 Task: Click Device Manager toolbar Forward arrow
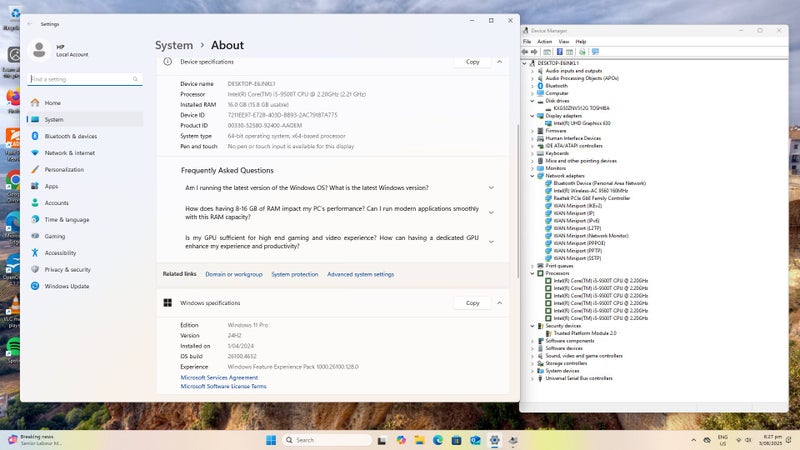(534, 52)
